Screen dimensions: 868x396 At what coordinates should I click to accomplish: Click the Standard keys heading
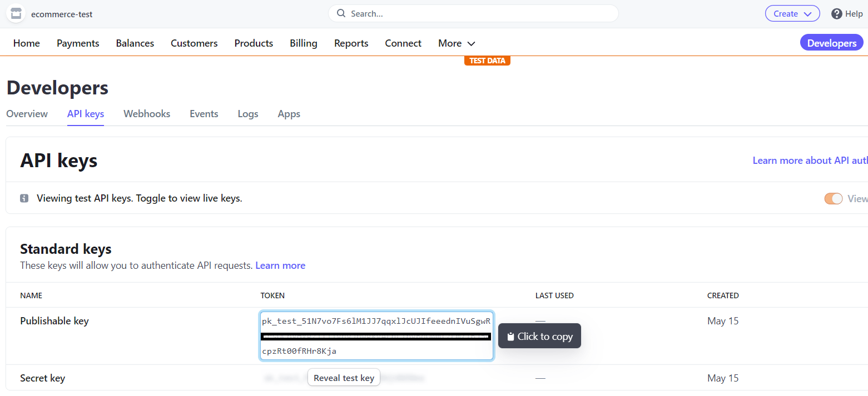point(66,249)
